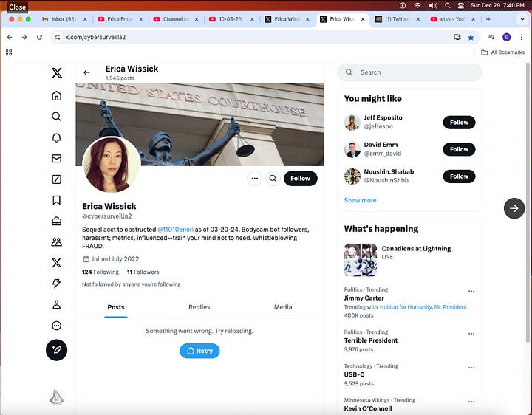Viewport: 532px width, 415px height.
Task: Open More circle-ellipsis sidebar icon
Action: 57,326
